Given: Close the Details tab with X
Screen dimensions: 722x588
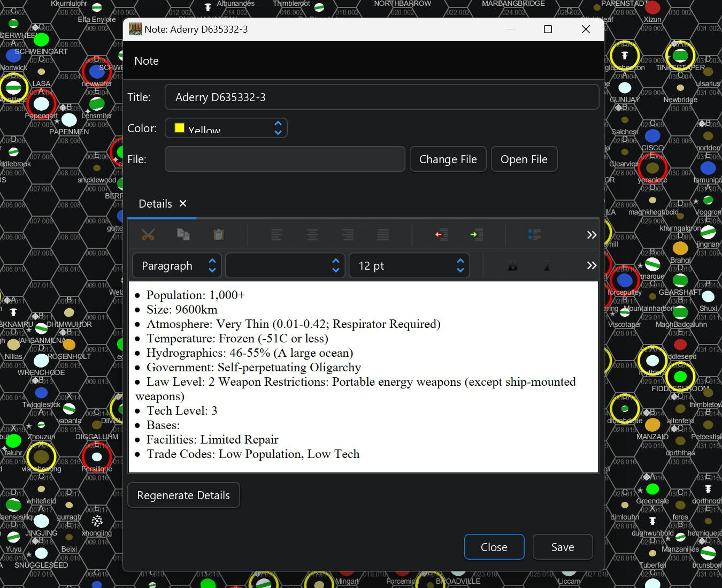Looking at the screenshot, I should coord(183,203).
